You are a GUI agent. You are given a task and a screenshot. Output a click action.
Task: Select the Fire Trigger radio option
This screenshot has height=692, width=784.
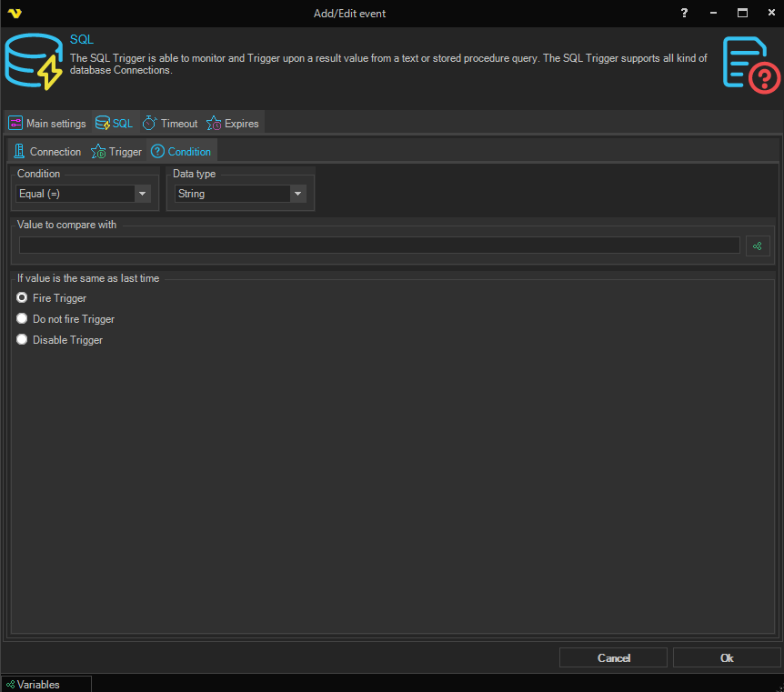point(22,298)
